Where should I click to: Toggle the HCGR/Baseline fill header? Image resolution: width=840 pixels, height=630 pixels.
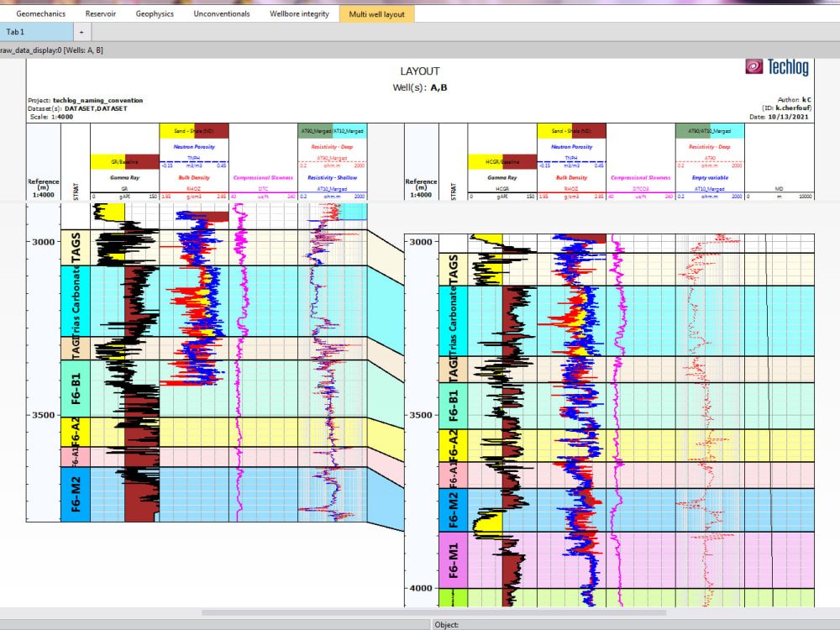click(x=502, y=161)
